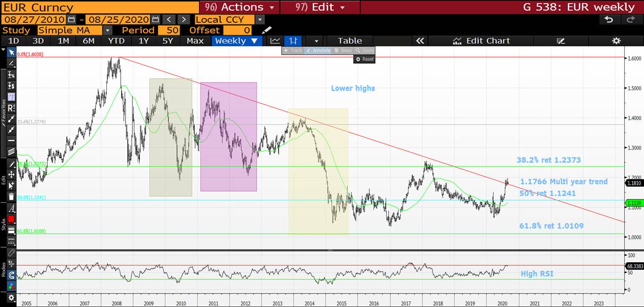The height and width of the screenshot is (307, 644).
Task: Toggle Track mode on chart
Action: [x=293, y=51]
